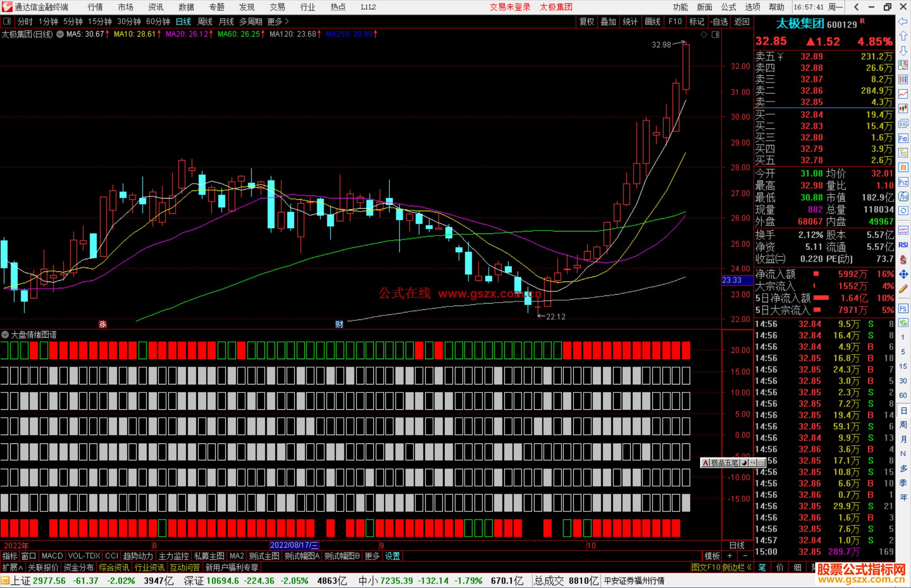911x588 pixels.
Task: Open the 周一 date dropdown in title bar
Action: point(836,7)
